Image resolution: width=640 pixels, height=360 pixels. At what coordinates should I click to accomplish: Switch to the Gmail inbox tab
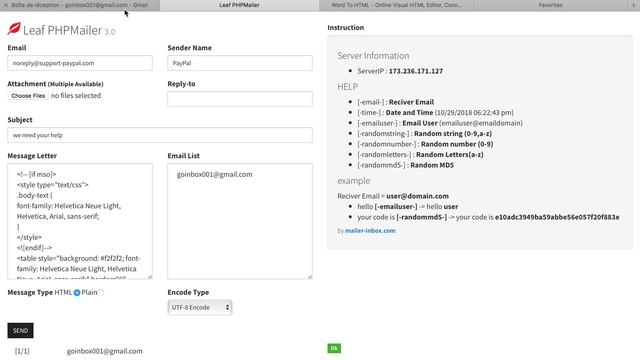pyautogui.click(x=80, y=5)
